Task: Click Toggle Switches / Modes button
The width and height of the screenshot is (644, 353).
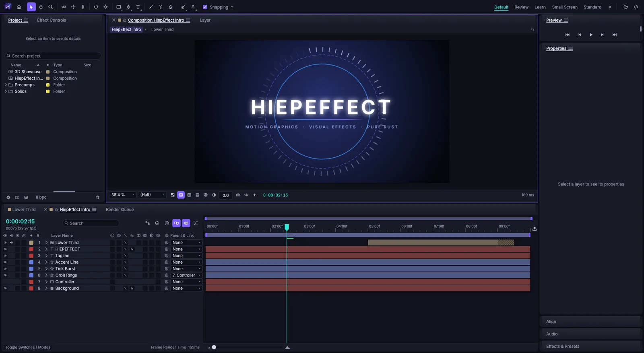Action: point(28,347)
